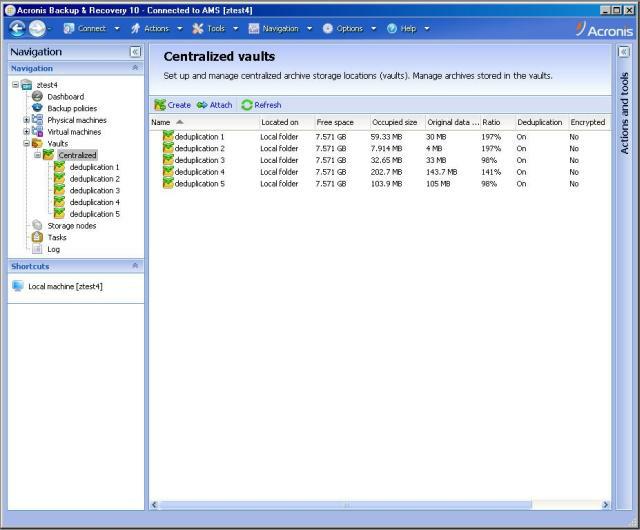Click the Tasks clipboard icon
Image resolution: width=640 pixels, height=530 pixels.
[x=37, y=237]
